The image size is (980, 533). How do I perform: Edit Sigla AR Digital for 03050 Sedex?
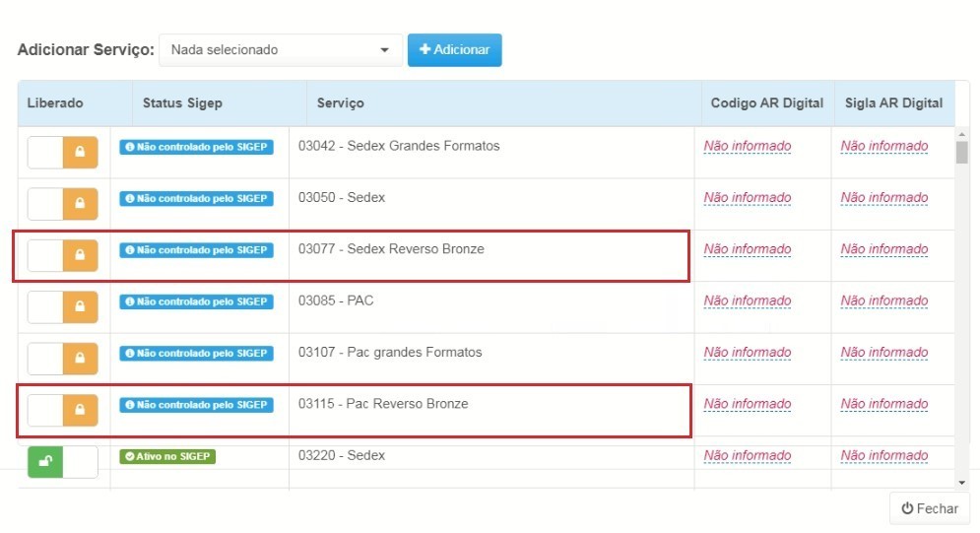(x=884, y=197)
